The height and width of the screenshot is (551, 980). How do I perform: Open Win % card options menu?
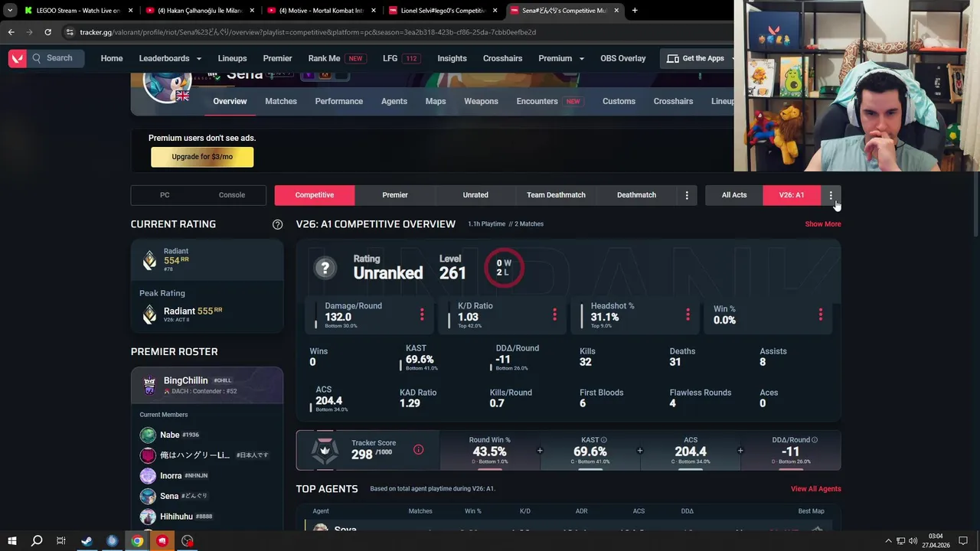[x=820, y=315]
